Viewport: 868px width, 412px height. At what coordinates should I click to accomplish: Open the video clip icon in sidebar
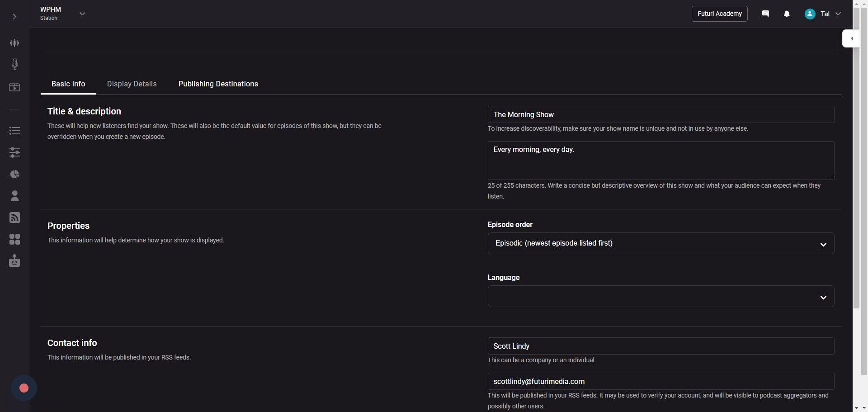coord(14,87)
